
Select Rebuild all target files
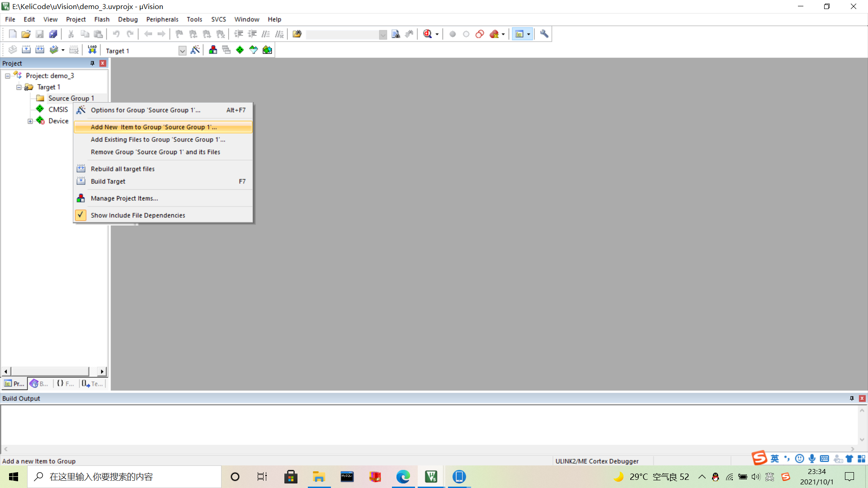(x=163, y=169)
